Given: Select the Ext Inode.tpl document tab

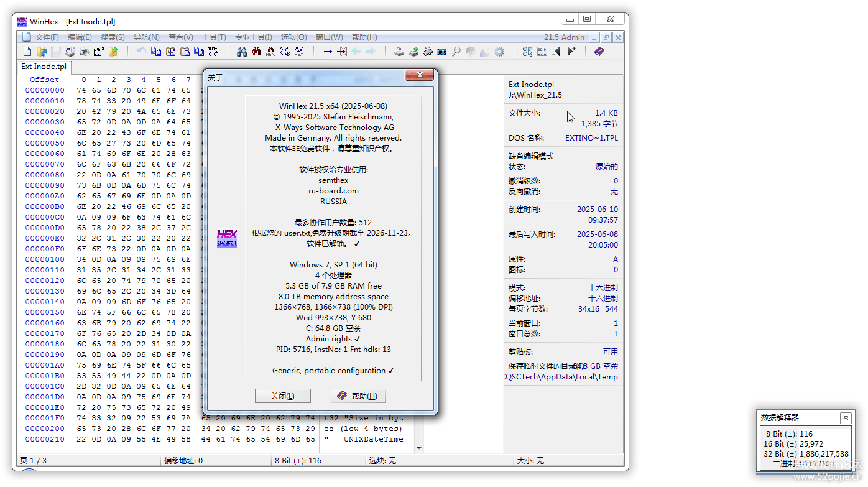Looking at the screenshot, I should (44, 67).
